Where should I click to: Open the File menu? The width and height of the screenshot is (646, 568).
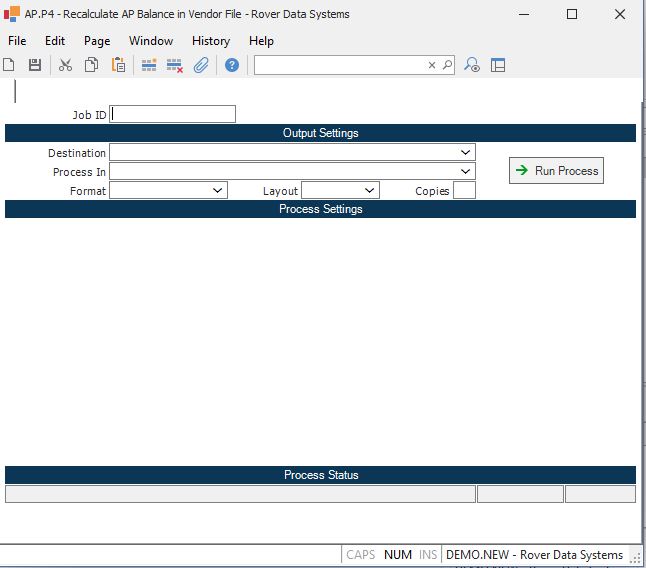17,41
